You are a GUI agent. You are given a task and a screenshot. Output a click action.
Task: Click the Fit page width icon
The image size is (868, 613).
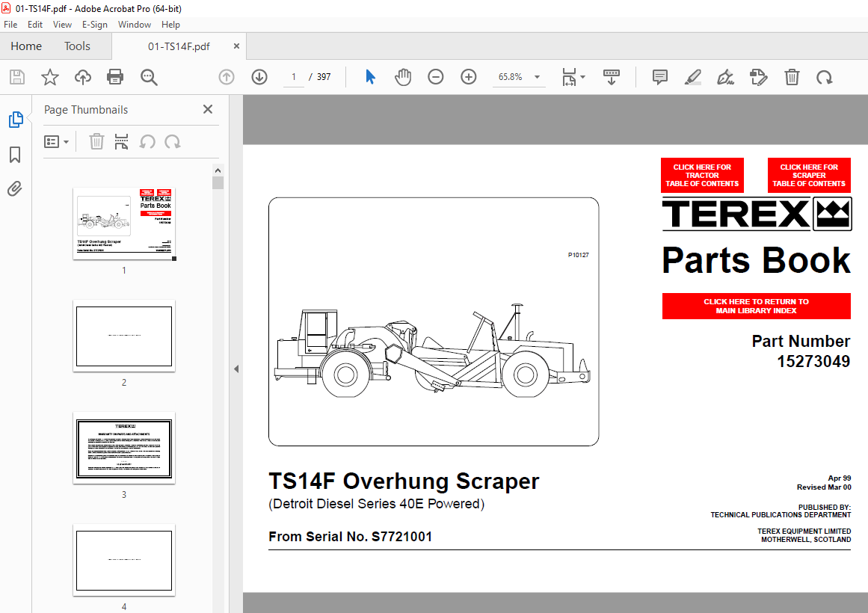569,77
